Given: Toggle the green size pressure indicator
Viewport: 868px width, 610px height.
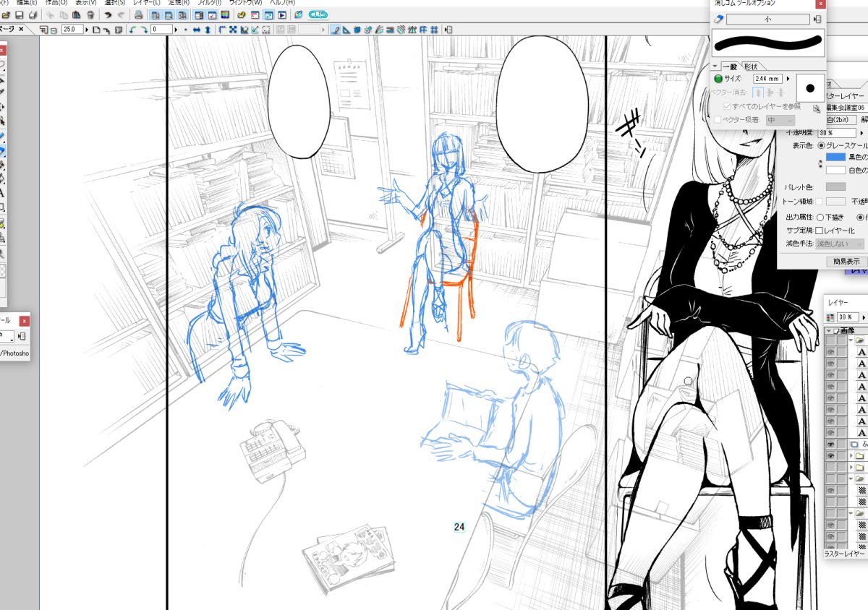Looking at the screenshot, I should (x=718, y=79).
